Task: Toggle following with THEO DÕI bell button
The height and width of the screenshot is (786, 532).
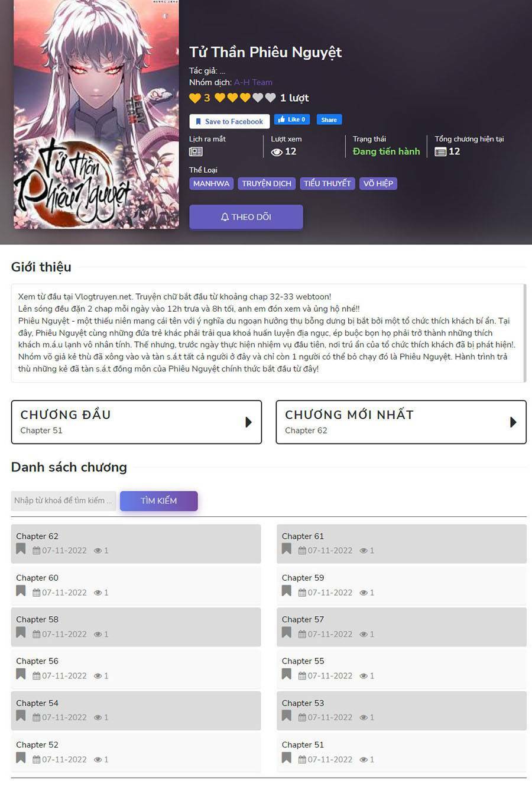Action: point(246,217)
